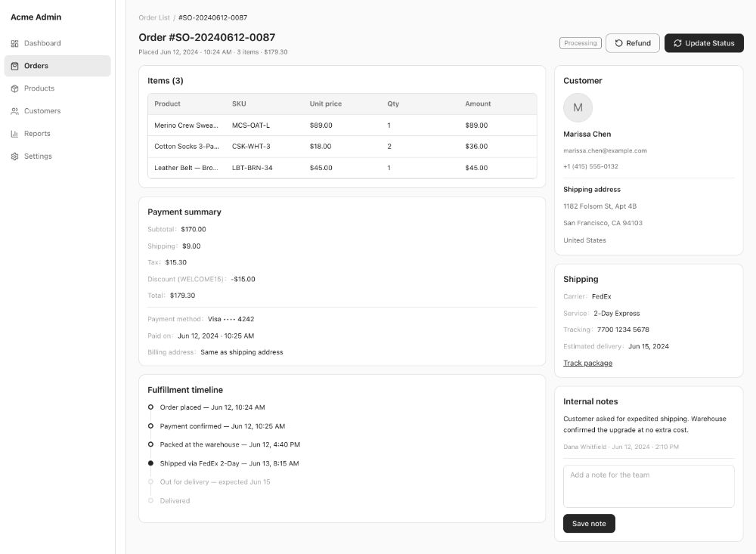Image resolution: width=756 pixels, height=554 pixels.
Task: Go back via Order List breadcrumb
Action: (x=154, y=18)
